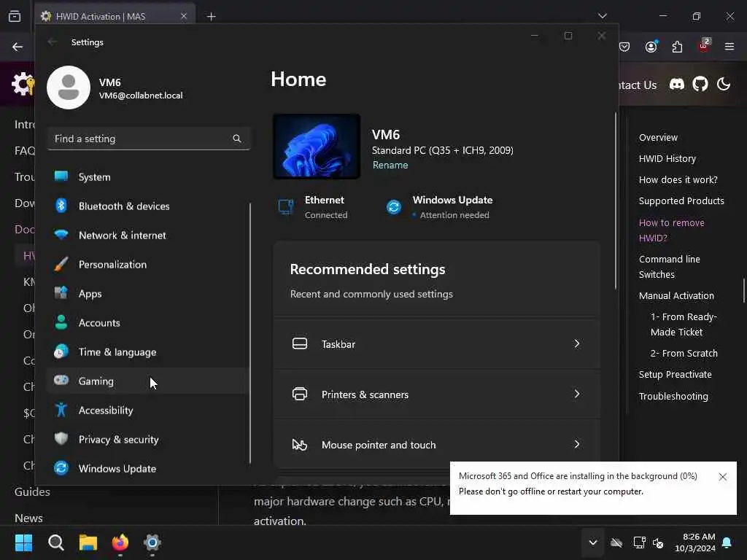Click the network status tray icon
Viewport: 747px width, 560px height.
639,542
